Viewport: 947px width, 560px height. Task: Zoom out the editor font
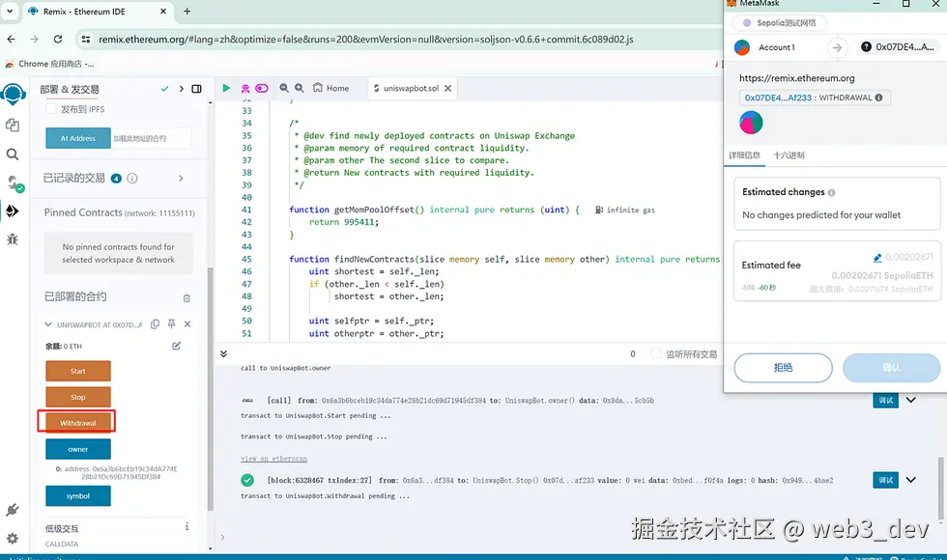coord(284,88)
